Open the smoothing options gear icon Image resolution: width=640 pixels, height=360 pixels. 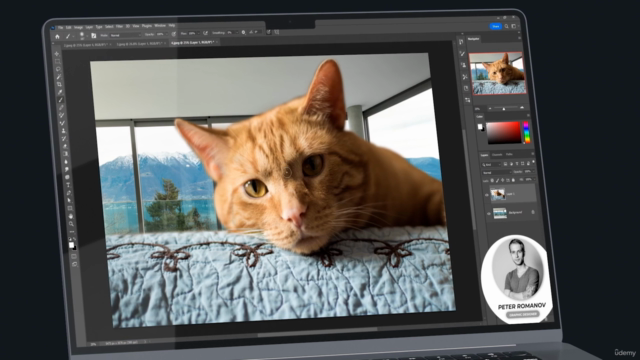pyautogui.click(x=244, y=32)
